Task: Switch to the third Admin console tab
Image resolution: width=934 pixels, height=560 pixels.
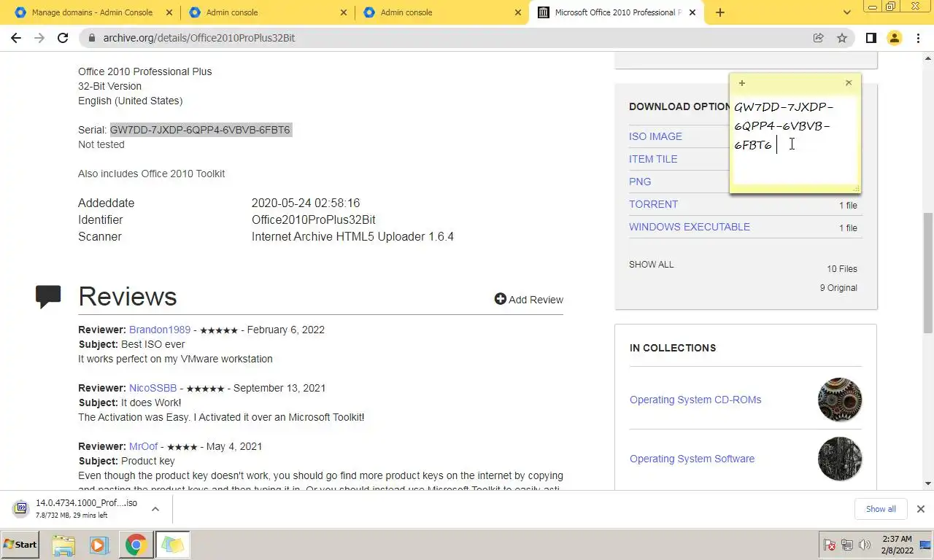Action: pyautogui.click(x=441, y=12)
